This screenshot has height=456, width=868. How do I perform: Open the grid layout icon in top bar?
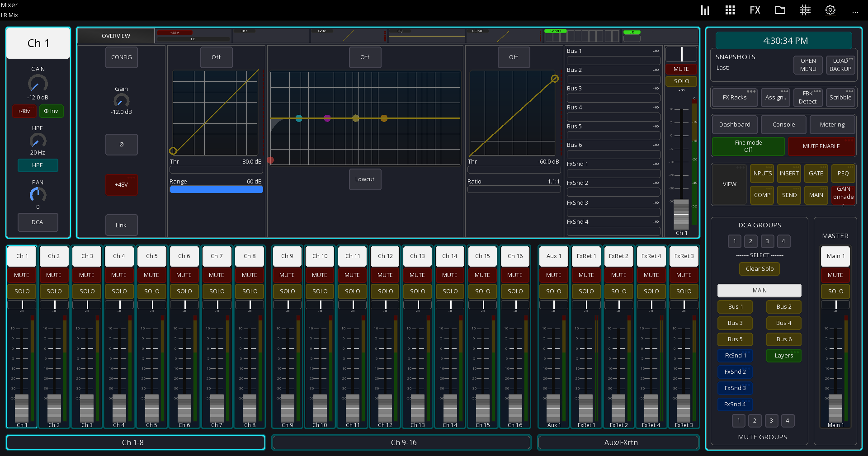click(730, 10)
